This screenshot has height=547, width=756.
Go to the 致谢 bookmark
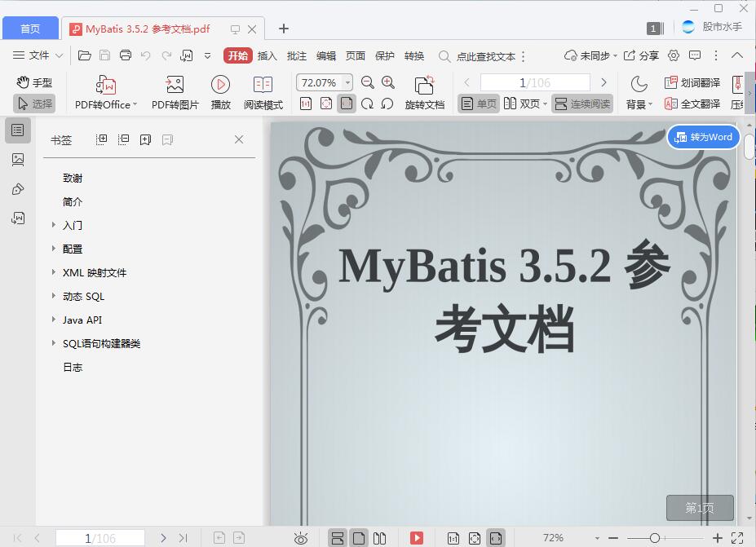coord(73,178)
